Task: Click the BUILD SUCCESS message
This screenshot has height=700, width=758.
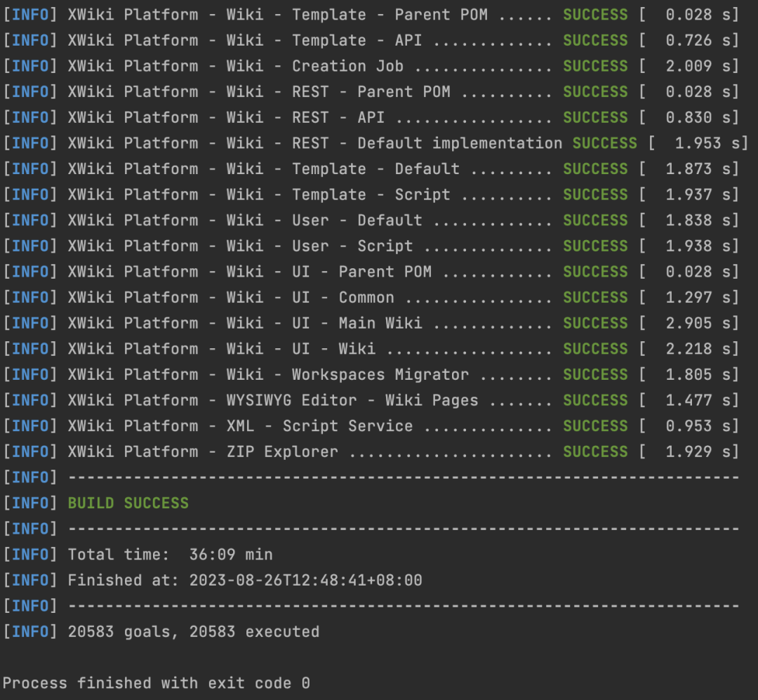Action: tap(128, 503)
